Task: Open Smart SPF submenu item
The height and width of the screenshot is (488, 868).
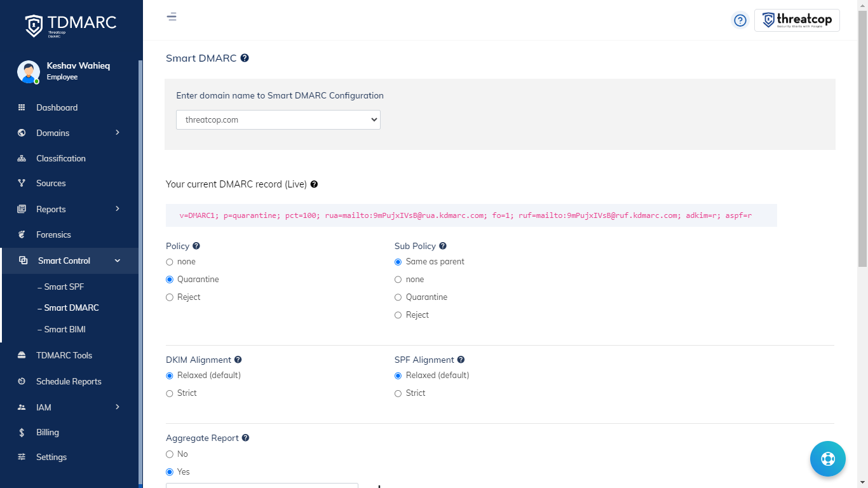Action: coord(61,287)
